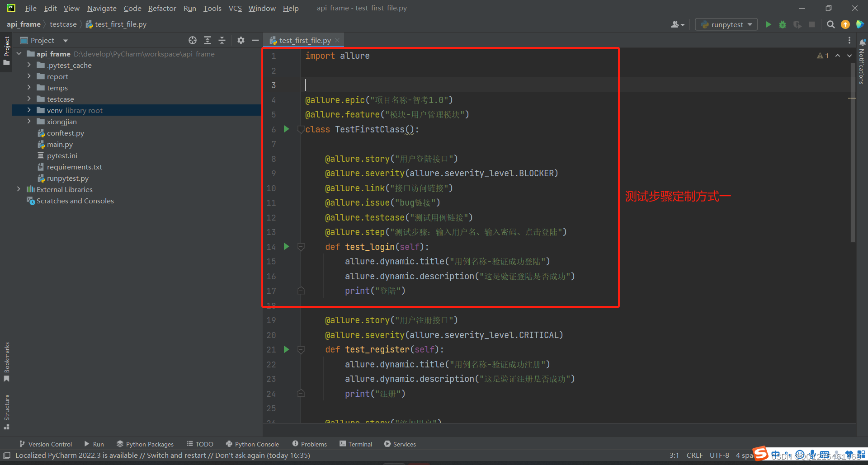Click testcase breadcrumb in navigation bar
This screenshot has width=868, height=465.
coord(63,24)
